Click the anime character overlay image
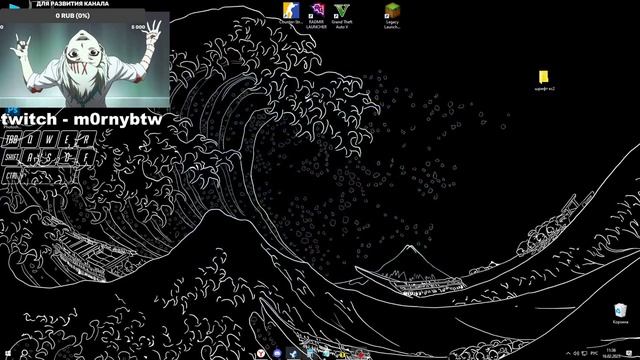Image resolution: width=640 pixels, height=360 pixels. [85, 61]
